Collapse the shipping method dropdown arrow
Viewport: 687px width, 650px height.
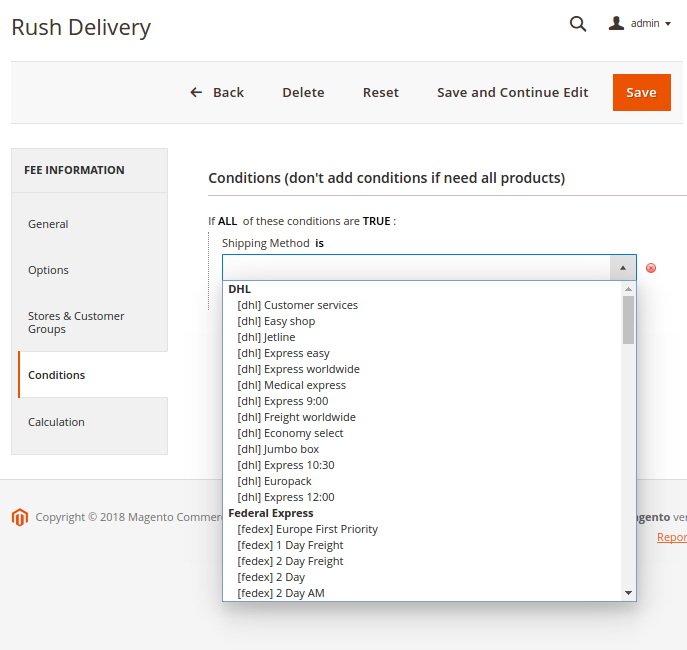622,268
